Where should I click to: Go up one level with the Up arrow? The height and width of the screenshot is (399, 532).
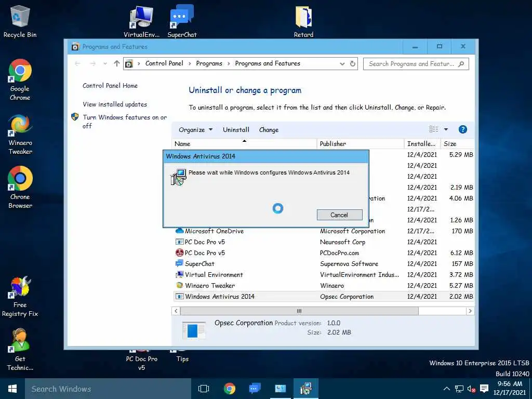(x=117, y=63)
